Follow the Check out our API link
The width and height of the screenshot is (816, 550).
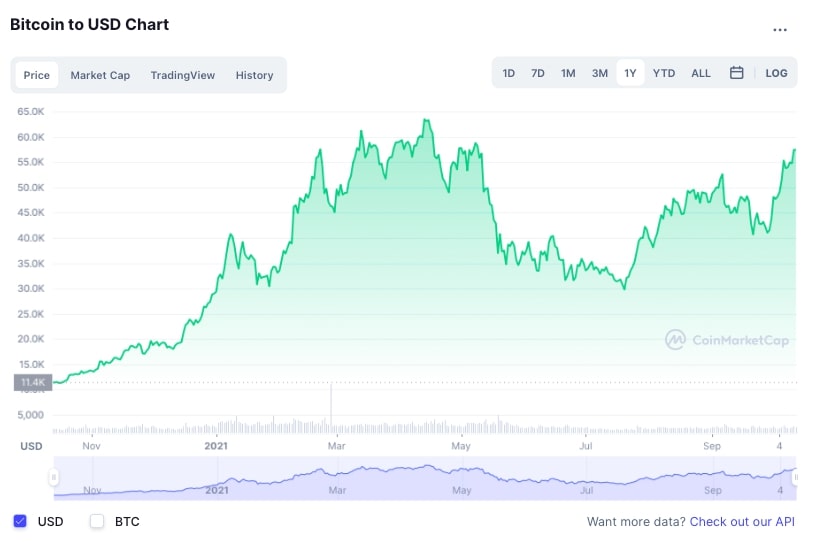742,521
